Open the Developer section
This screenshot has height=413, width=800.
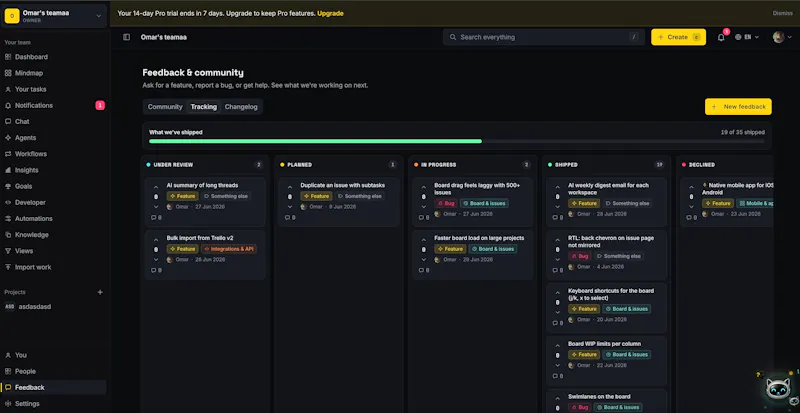(54, 202)
